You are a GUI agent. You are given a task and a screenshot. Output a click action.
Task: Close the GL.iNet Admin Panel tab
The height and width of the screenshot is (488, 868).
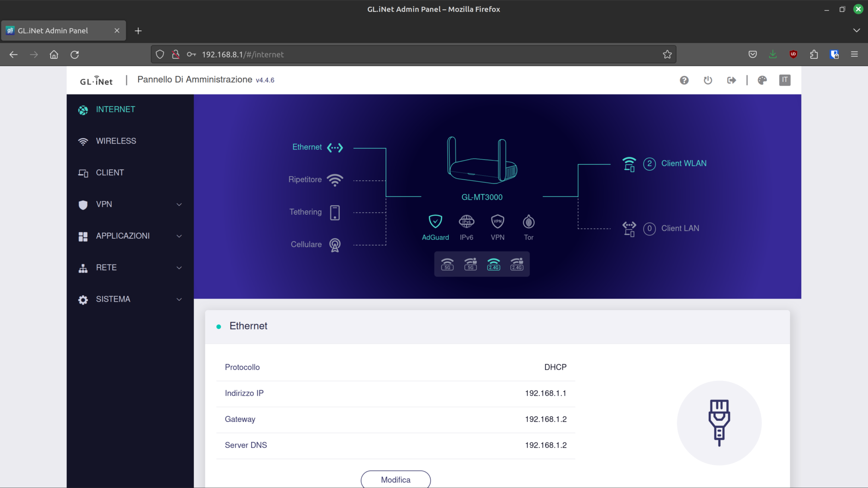point(117,30)
